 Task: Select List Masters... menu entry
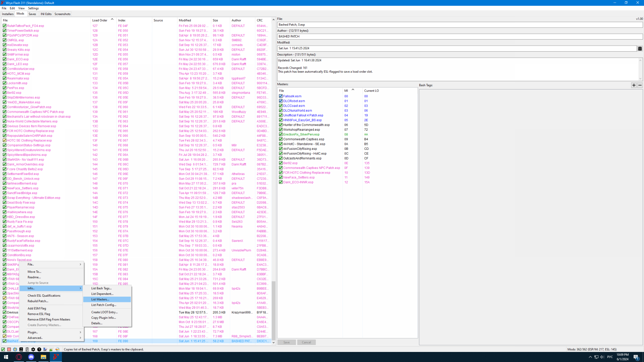coord(100,299)
